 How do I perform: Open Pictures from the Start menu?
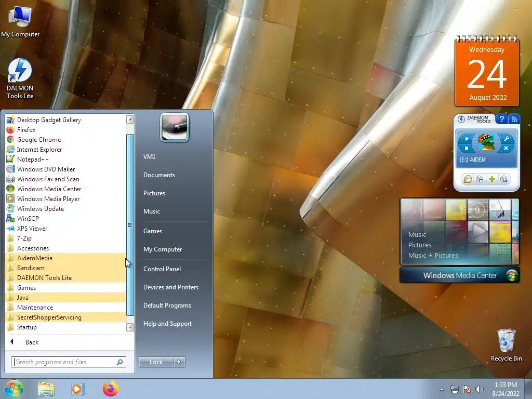tap(154, 193)
